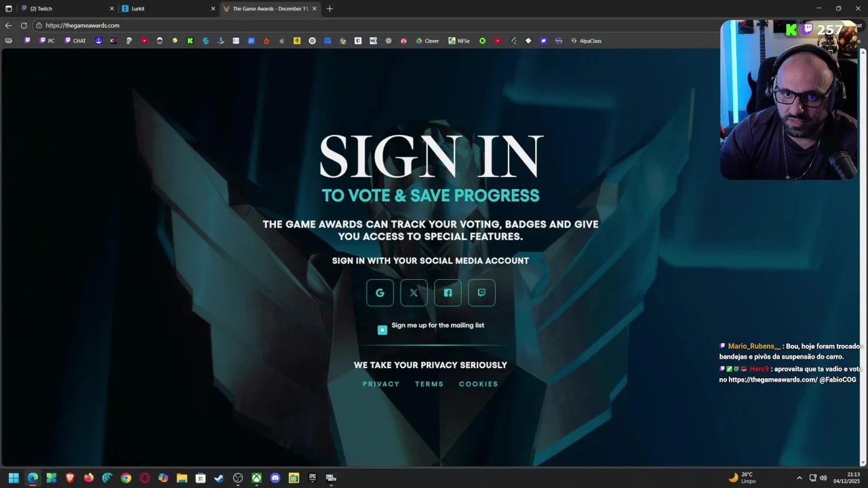Sign in with the X (Twitter) icon

(x=414, y=293)
